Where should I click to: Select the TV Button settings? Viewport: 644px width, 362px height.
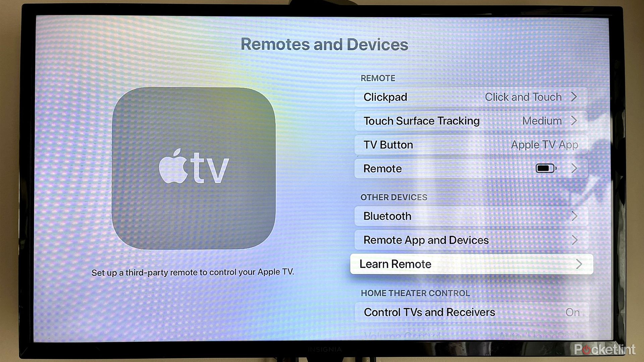pos(471,144)
